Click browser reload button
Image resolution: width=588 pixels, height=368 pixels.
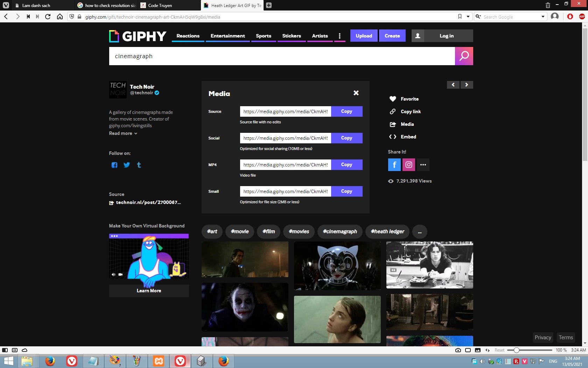click(48, 16)
